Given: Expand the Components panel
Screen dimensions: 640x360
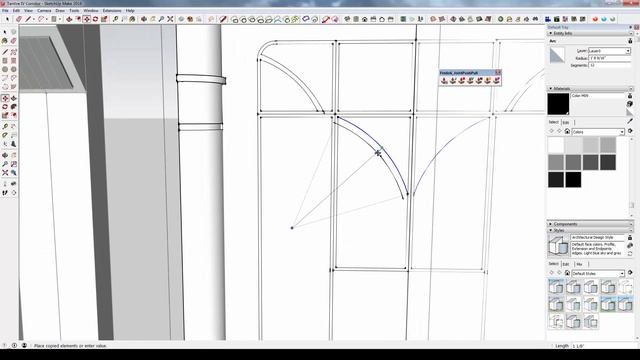Looking at the screenshot, I should tap(551, 224).
